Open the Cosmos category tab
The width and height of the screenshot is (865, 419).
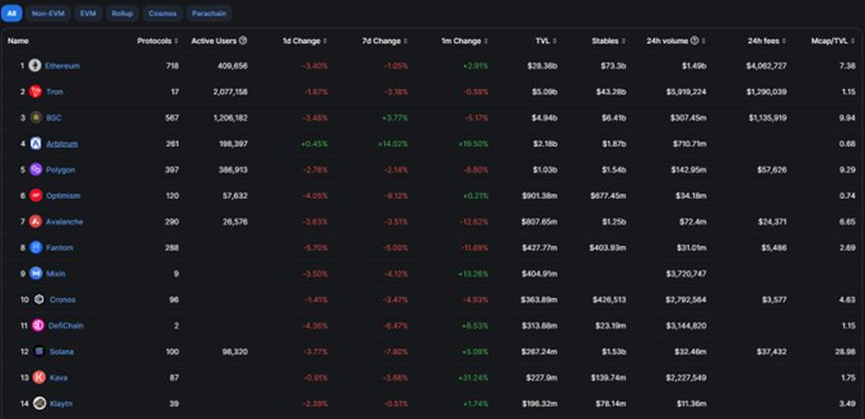click(x=162, y=15)
